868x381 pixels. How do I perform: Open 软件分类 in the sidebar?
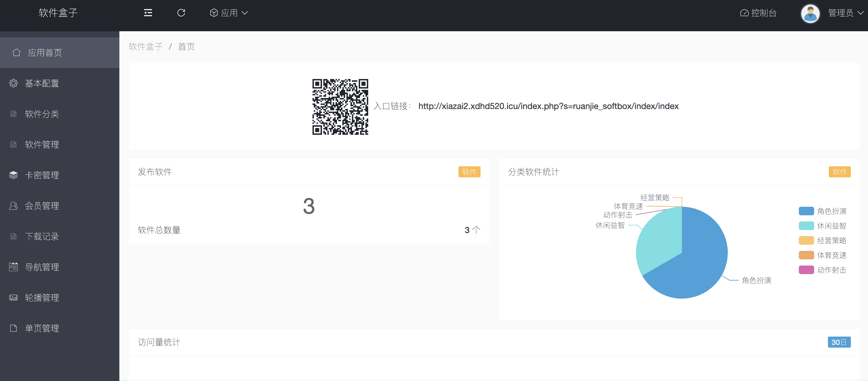60,114
